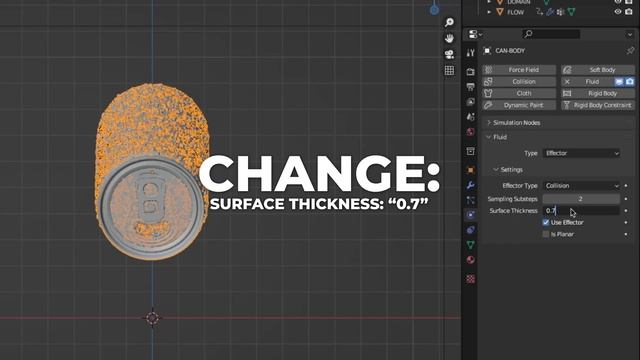Open the Output properties tab
Image resolution: width=640 pixels, height=360 pixels.
(x=471, y=87)
